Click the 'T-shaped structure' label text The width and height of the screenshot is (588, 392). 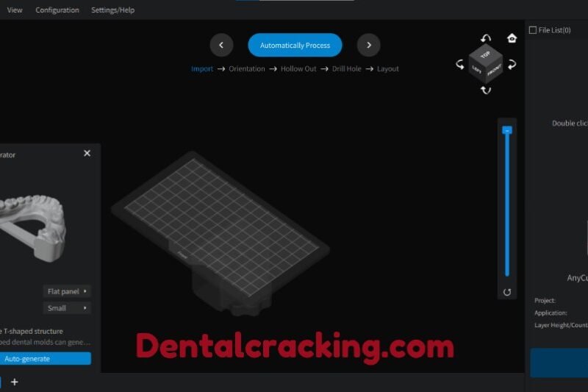pos(33,332)
